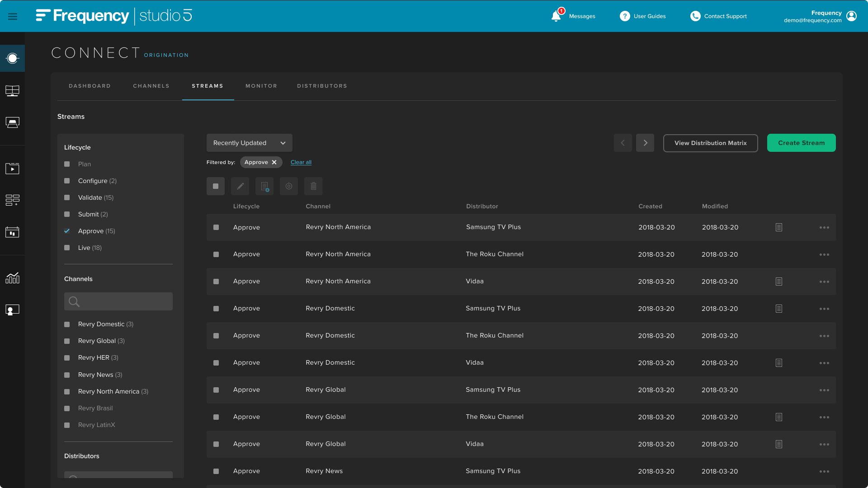Open document icon for Revry Global Roku row
Image resolution: width=868 pixels, height=488 pixels.
click(779, 417)
